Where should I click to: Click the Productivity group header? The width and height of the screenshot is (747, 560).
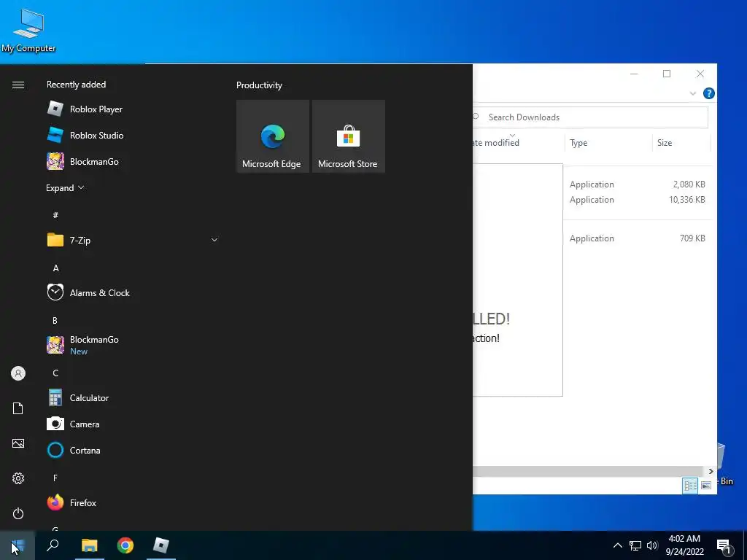(259, 85)
